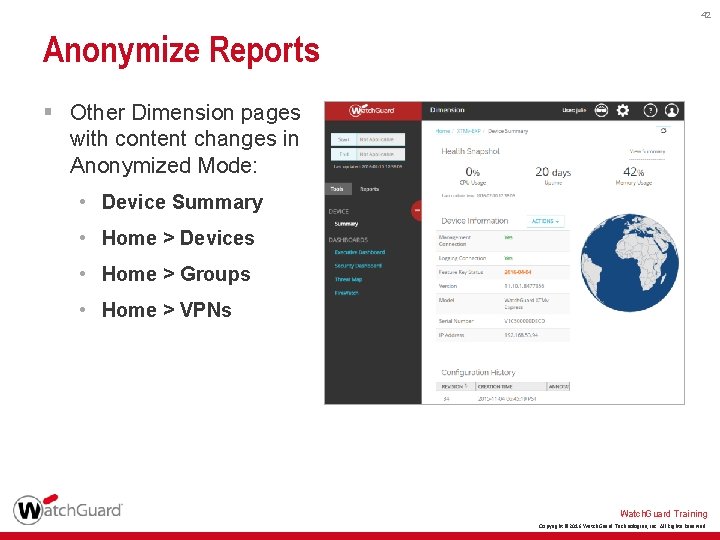Collapse sidebar with the red minus button
Image resolution: width=720 pixels, height=540 pixels.
coord(416,211)
